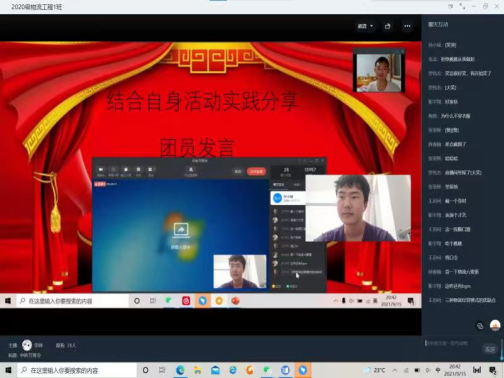The height and width of the screenshot is (378, 504).
Task: Open the share icon above the video
Action: click(x=387, y=26)
